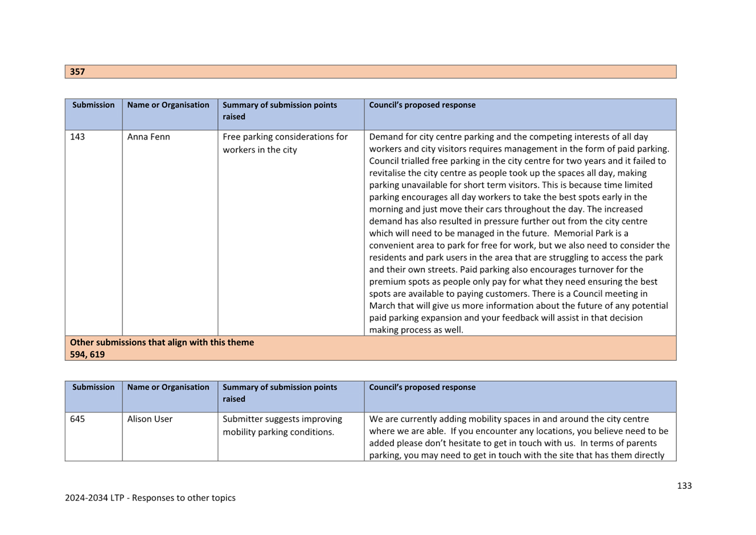Select the name Anna Fenn
This screenshot has height=535, width=756.
tap(149, 137)
